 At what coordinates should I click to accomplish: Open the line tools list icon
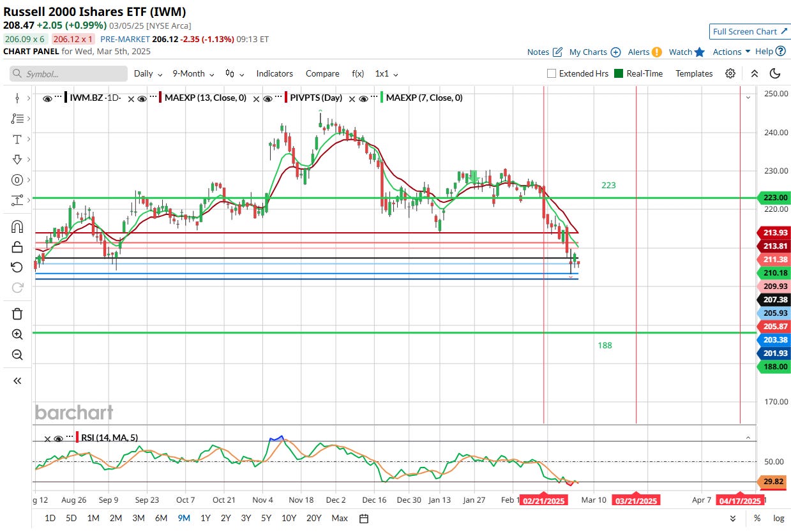pyautogui.click(x=17, y=119)
